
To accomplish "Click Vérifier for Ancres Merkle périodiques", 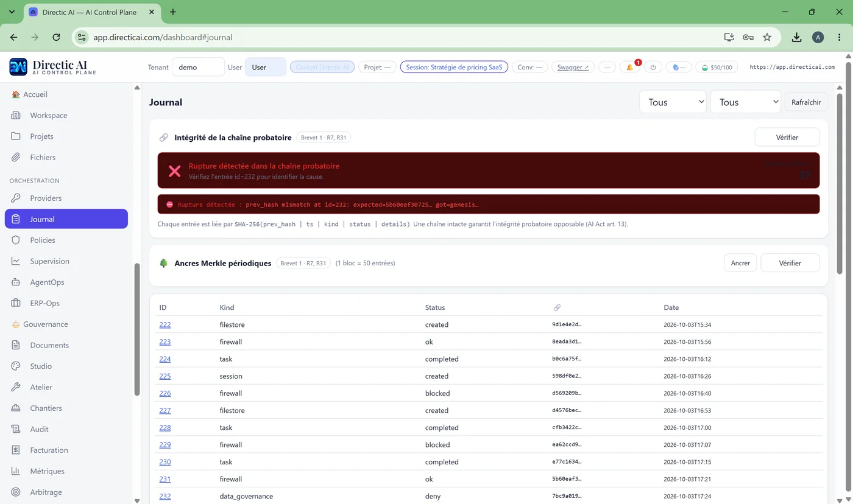I will pyautogui.click(x=790, y=263).
